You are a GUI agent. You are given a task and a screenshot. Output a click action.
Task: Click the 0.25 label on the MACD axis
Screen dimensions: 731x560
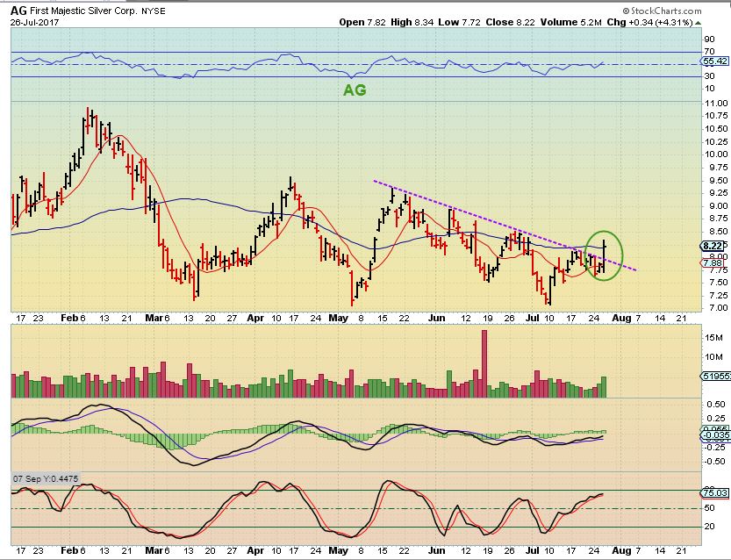[717, 419]
